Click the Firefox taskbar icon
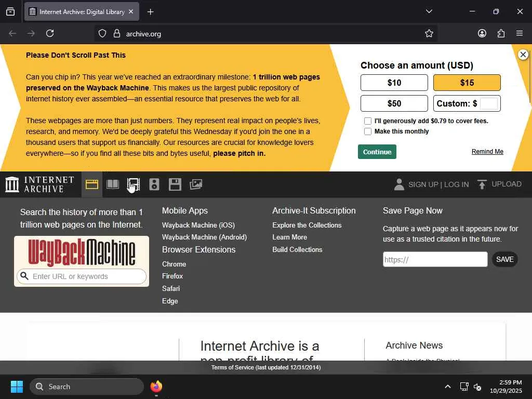The image size is (532, 399). (156, 387)
